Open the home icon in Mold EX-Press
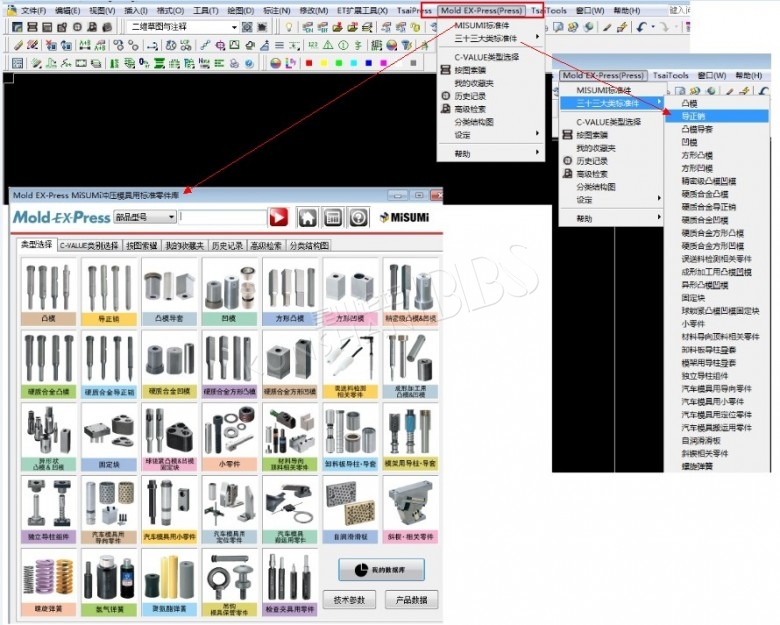The image size is (780, 625). click(x=307, y=217)
